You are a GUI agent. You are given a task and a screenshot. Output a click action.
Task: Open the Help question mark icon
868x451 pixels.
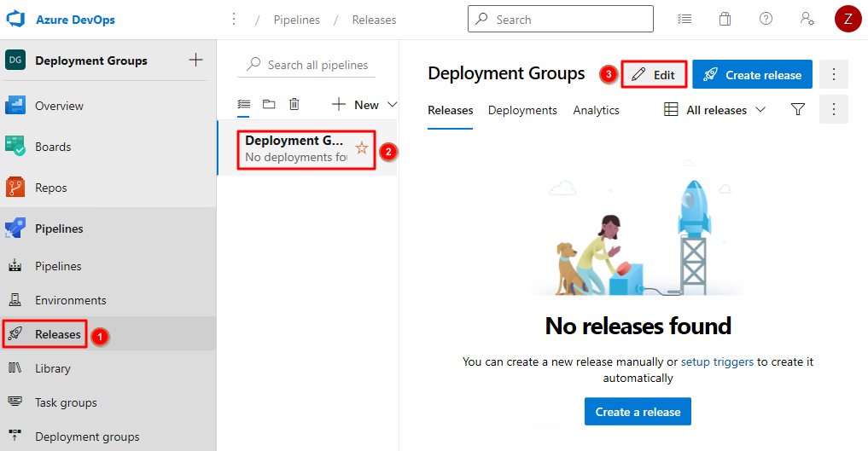pos(766,19)
